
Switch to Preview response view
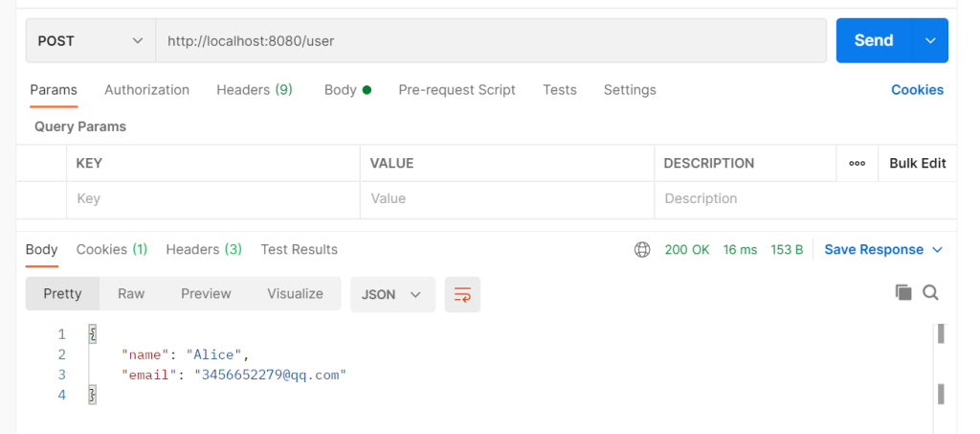206,294
